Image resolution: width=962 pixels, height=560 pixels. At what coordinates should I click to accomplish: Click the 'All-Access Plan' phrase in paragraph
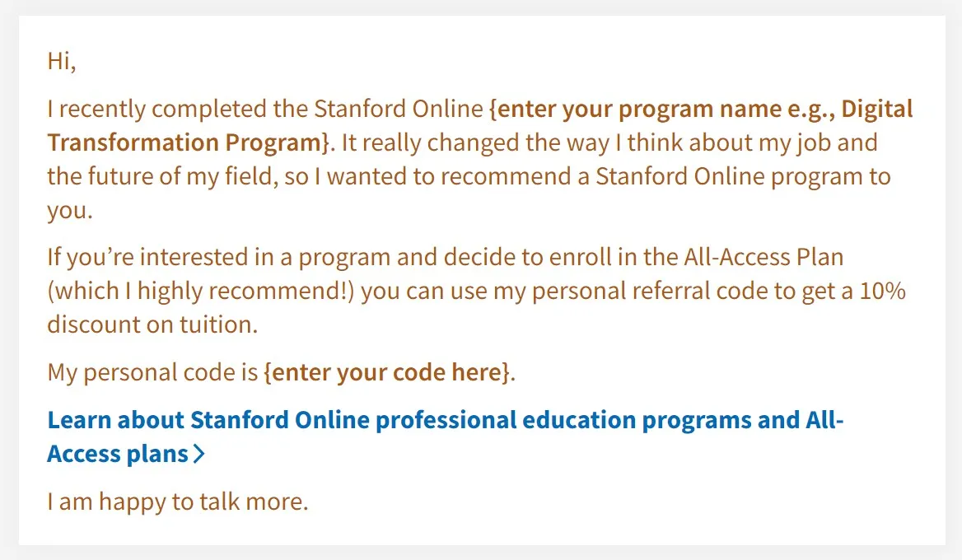tap(764, 257)
